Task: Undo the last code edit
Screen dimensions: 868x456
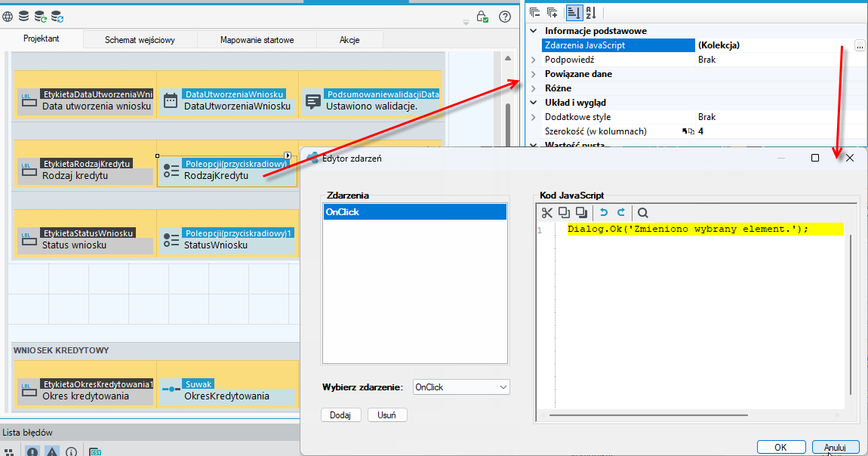Action: 604,212
